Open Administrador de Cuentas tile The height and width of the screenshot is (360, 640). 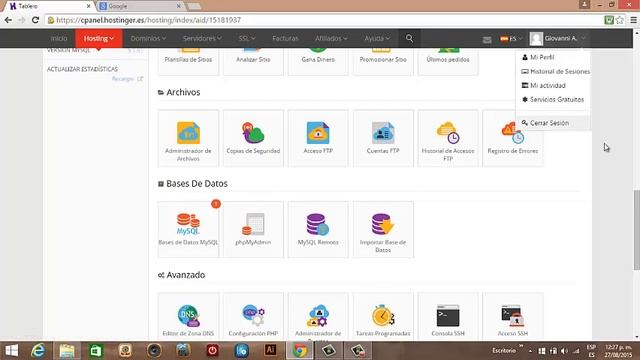(318, 316)
